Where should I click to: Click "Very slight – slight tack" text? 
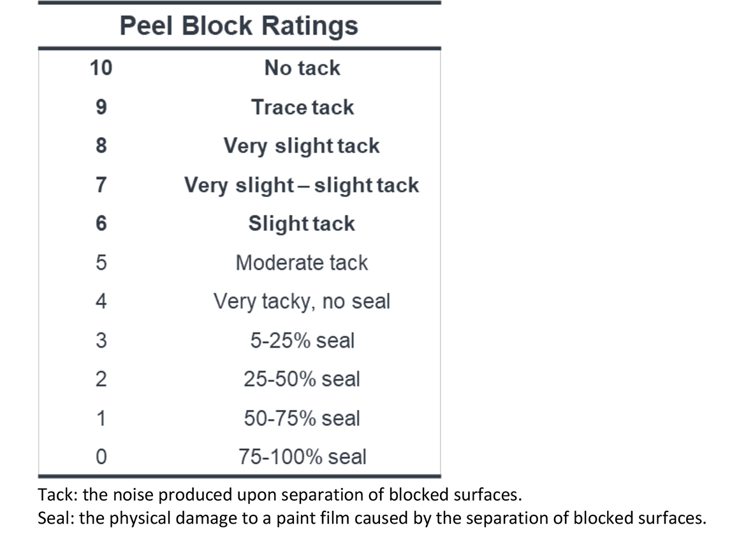click(x=302, y=185)
